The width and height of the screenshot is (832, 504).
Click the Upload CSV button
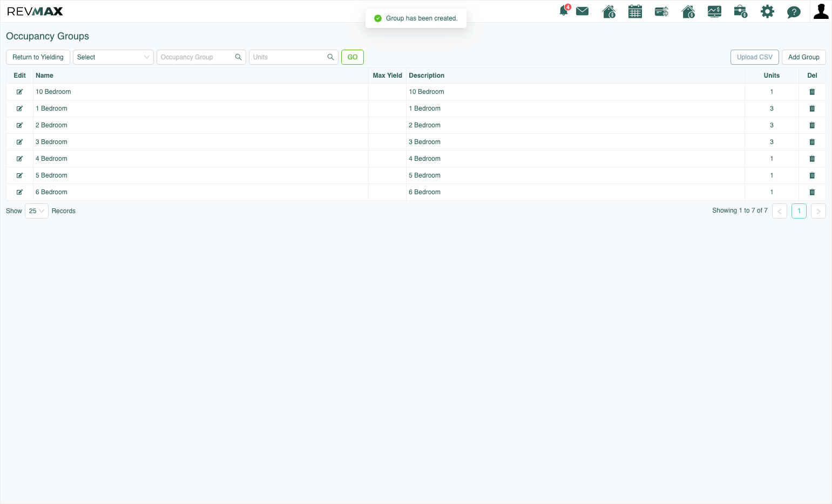[x=754, y=57]
